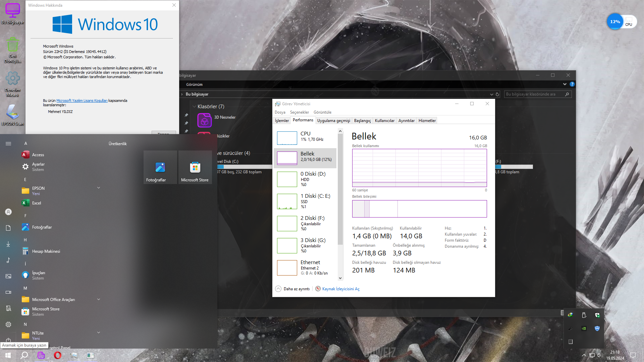Viewport: 644px width, 362px height.
Task: Launch EPSON Scan desktop shortcut
Action: [13, 115]
